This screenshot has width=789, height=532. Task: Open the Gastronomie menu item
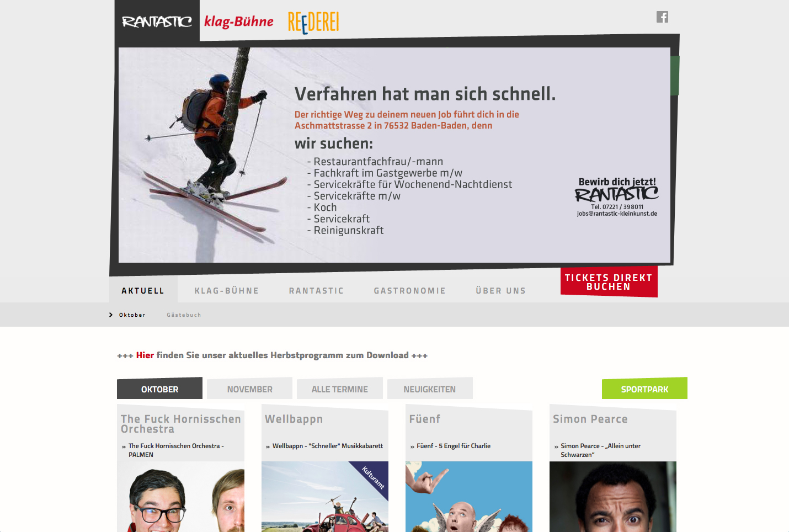[410, 291]
